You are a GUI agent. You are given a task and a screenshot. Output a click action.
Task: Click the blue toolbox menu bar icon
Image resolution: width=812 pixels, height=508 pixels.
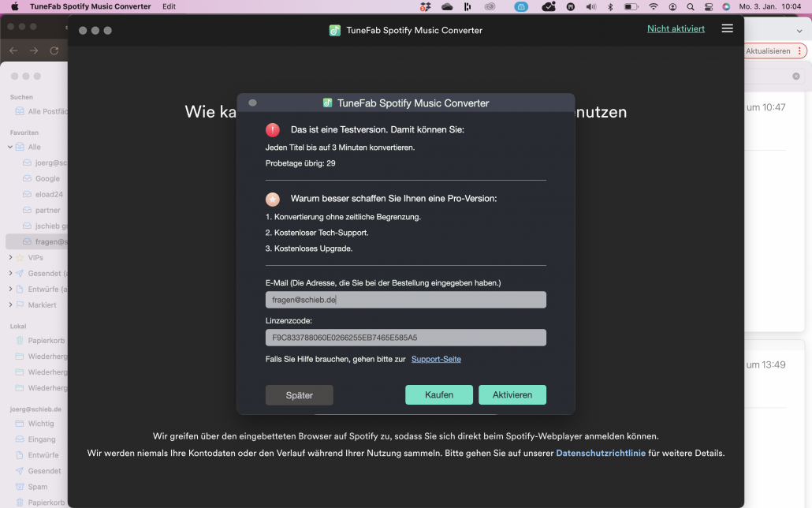point(521,7)
